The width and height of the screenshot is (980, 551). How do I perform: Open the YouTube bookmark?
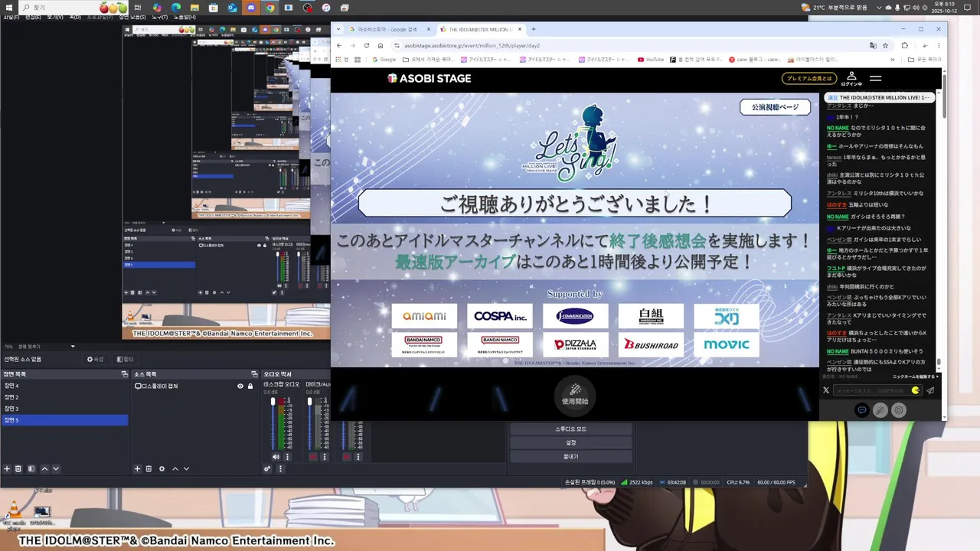(651, 59)
